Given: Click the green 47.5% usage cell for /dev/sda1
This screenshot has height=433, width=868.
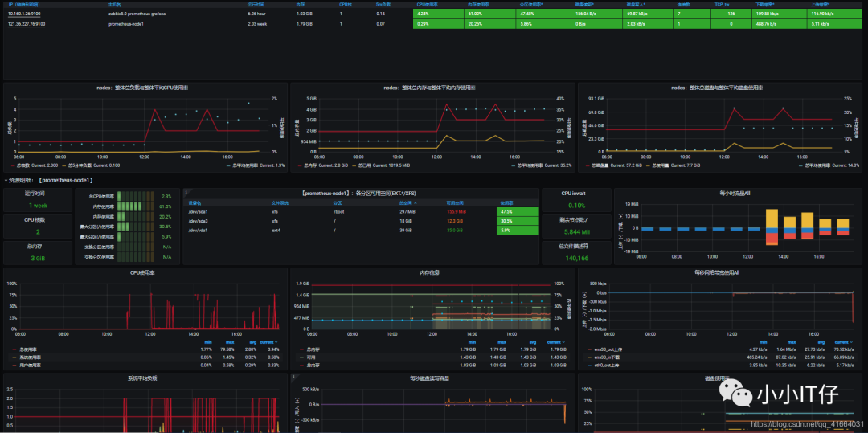Looking at the screenshot, I should click(x=517, y=211).
